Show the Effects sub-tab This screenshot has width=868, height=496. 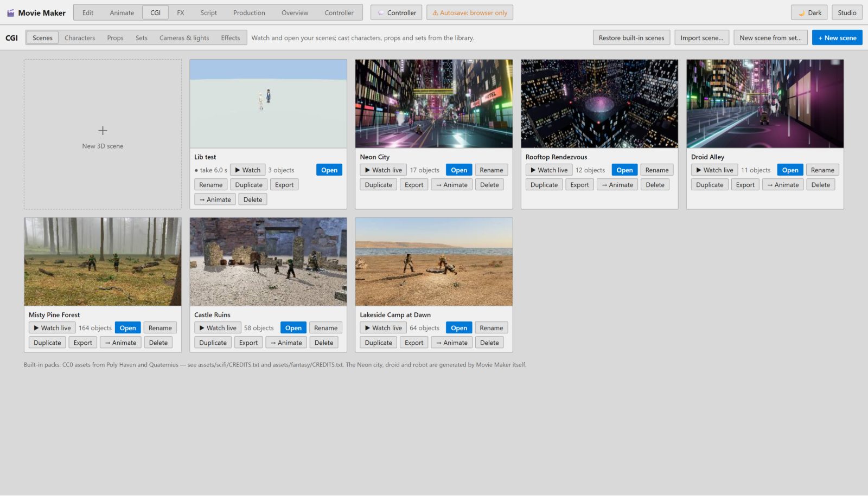click(x=231, y=38)
